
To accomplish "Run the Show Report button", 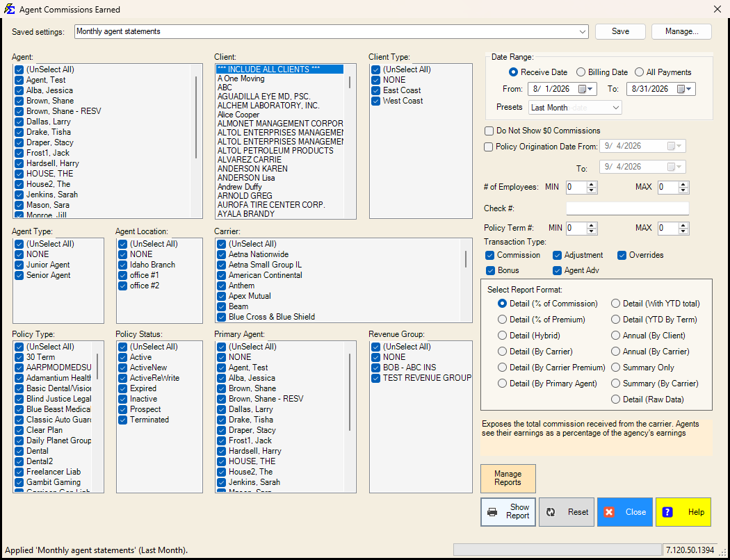I will (508, 512).
